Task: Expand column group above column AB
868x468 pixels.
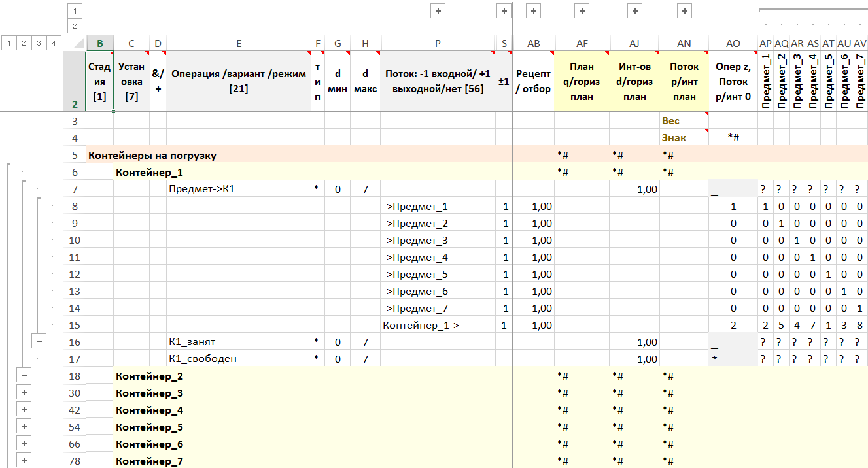Action: coord(533,11)
